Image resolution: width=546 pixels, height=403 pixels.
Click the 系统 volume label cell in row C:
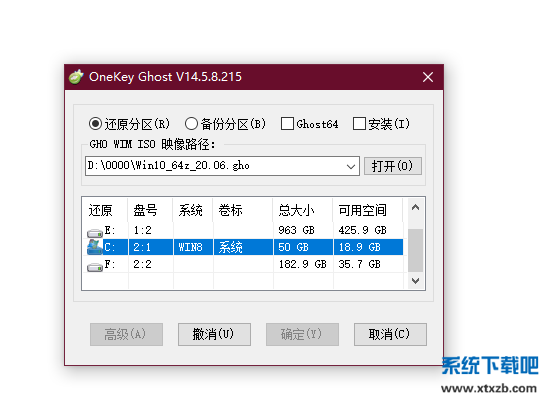[x=231, y=247]
